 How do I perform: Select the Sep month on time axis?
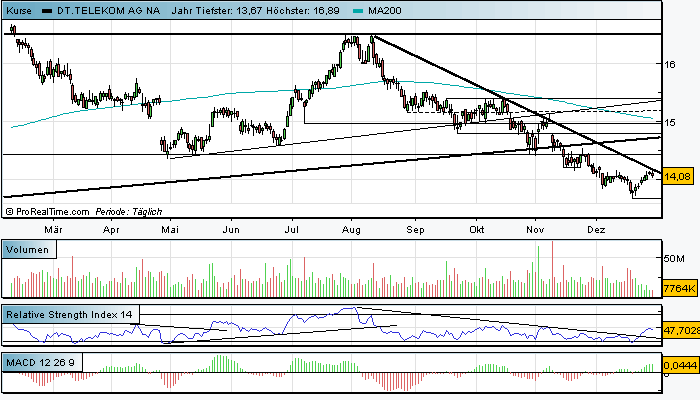[x=415, y=230]
